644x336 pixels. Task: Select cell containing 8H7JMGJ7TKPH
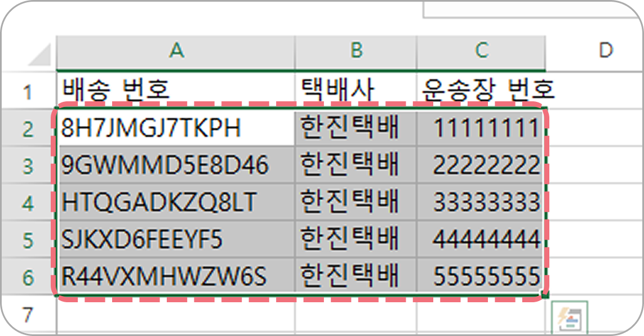[176, 128]
